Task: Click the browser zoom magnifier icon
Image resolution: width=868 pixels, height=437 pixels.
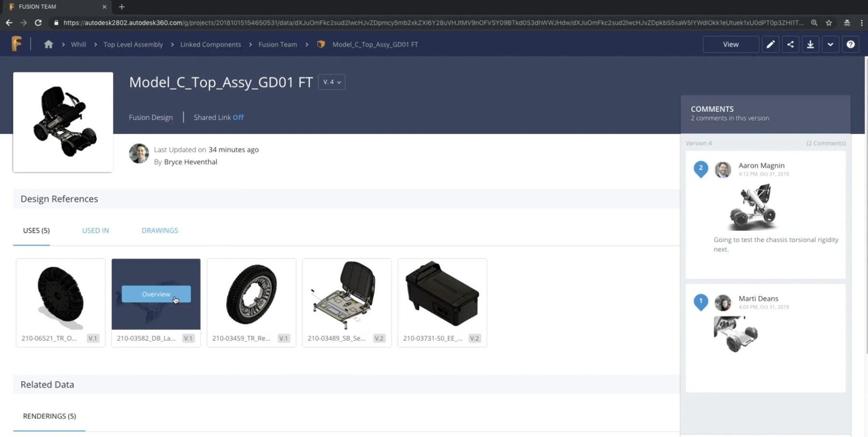Action: pos(814,23)
